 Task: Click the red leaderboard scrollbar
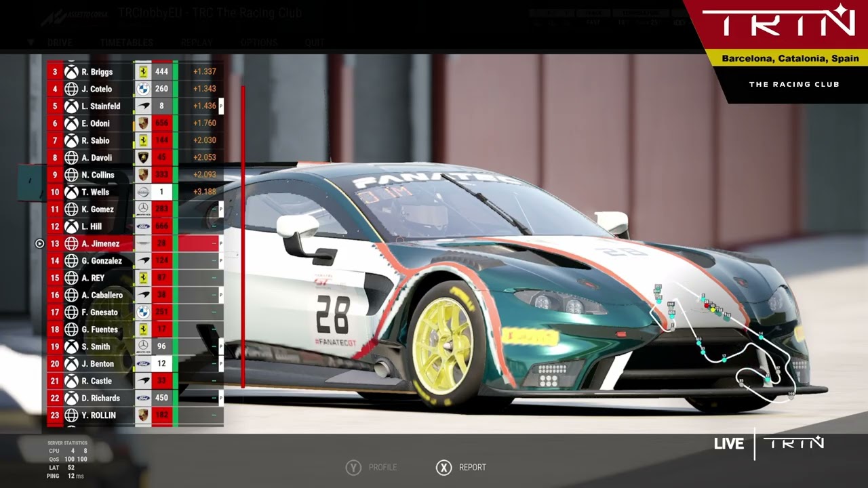(x=243, y=237)
